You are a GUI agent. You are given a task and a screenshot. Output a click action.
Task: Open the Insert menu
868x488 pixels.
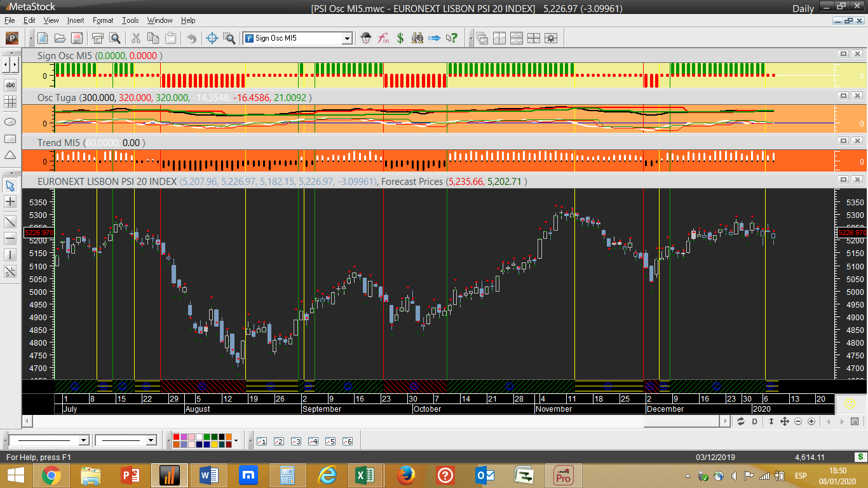pyautogui.click(x=75, y=20)
